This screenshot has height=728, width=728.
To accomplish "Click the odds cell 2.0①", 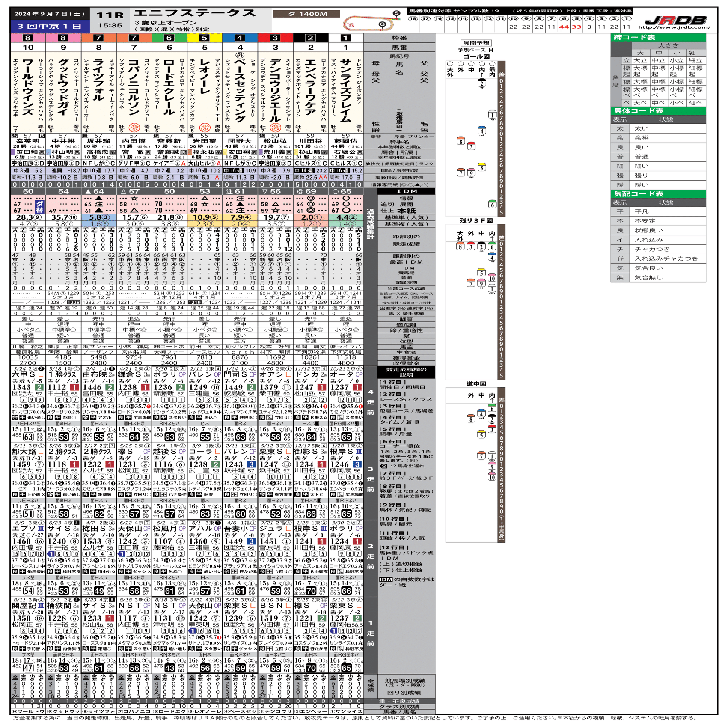I will coord(311,217).
